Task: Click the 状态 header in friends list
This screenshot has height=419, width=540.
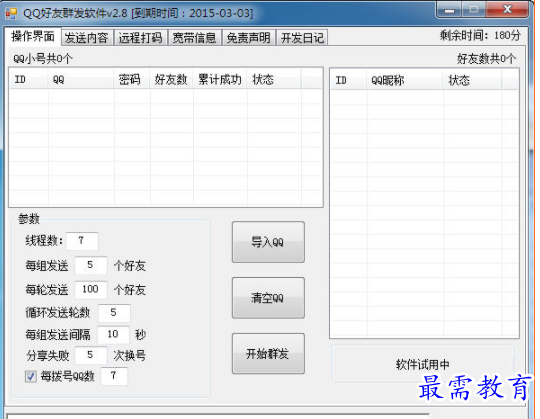Action: pyautogui.click(x=472, y=80)
